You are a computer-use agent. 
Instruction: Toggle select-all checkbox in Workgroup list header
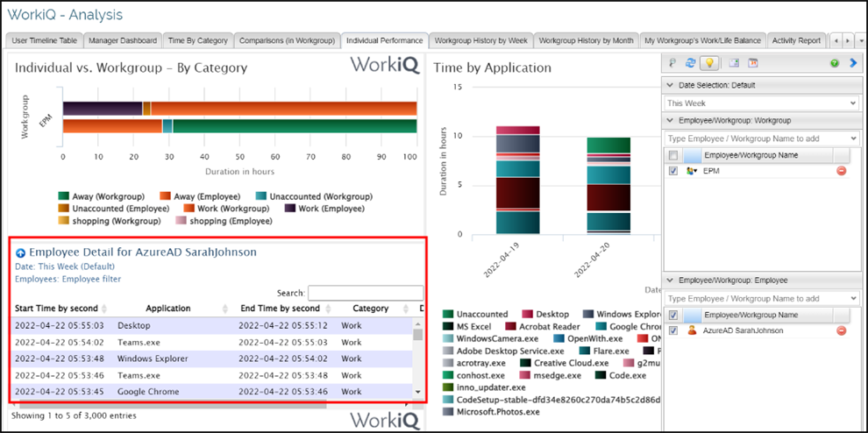[673, 155]
